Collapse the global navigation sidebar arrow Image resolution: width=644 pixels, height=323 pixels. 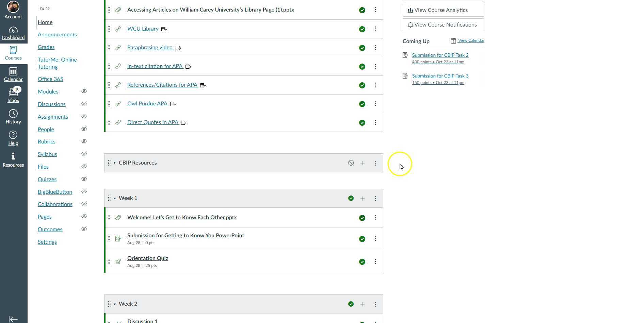[x=13, y=319]
